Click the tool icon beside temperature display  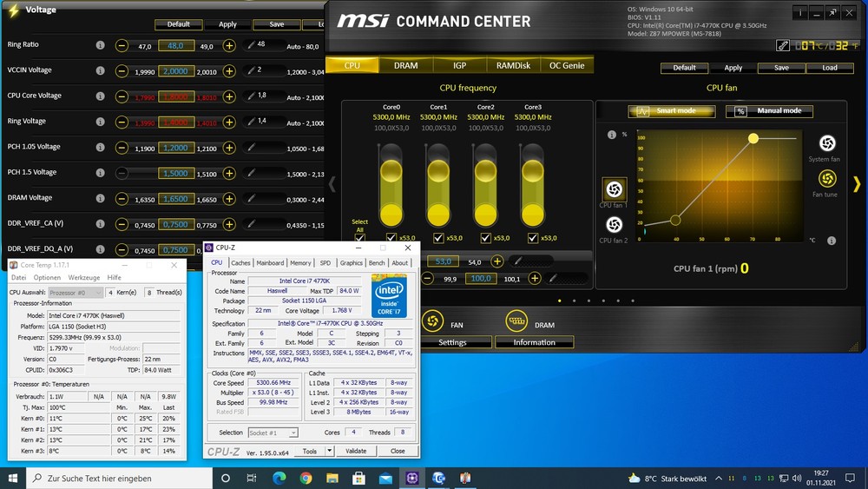coord(783,45)
